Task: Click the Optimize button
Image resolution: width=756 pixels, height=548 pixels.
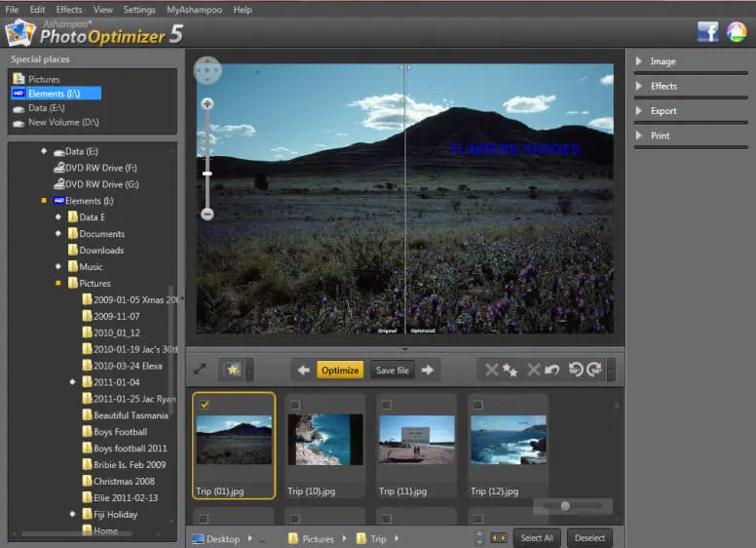Action: pos(340,370)
